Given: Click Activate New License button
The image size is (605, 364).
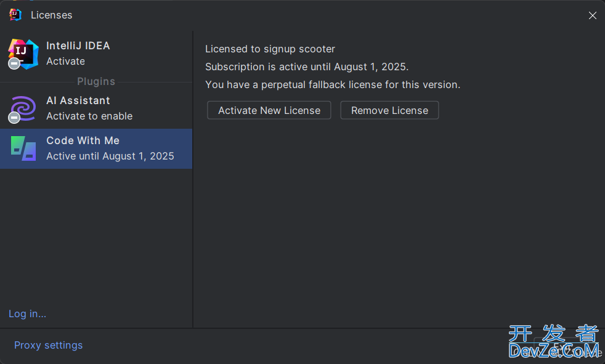Looking at the screenshot, I should coord(269,110).
